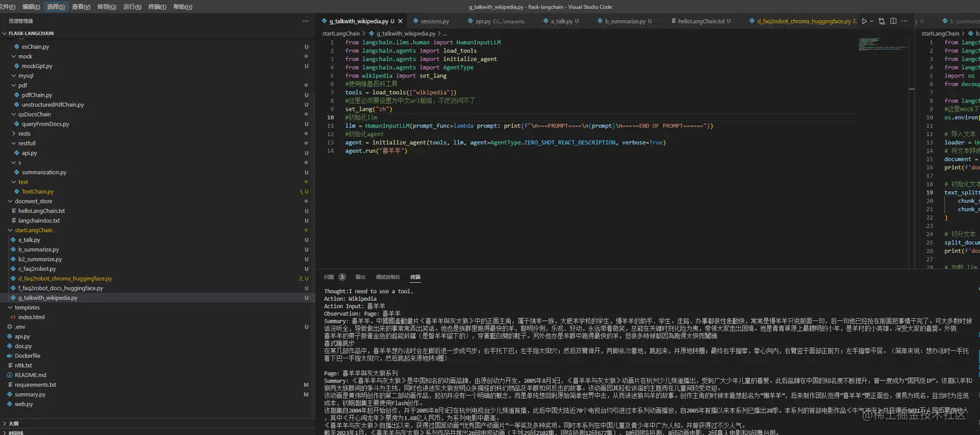Open editor more actions ellipsis
The width and height of the screenshot is (980, 435).
(x=905, y=21)
